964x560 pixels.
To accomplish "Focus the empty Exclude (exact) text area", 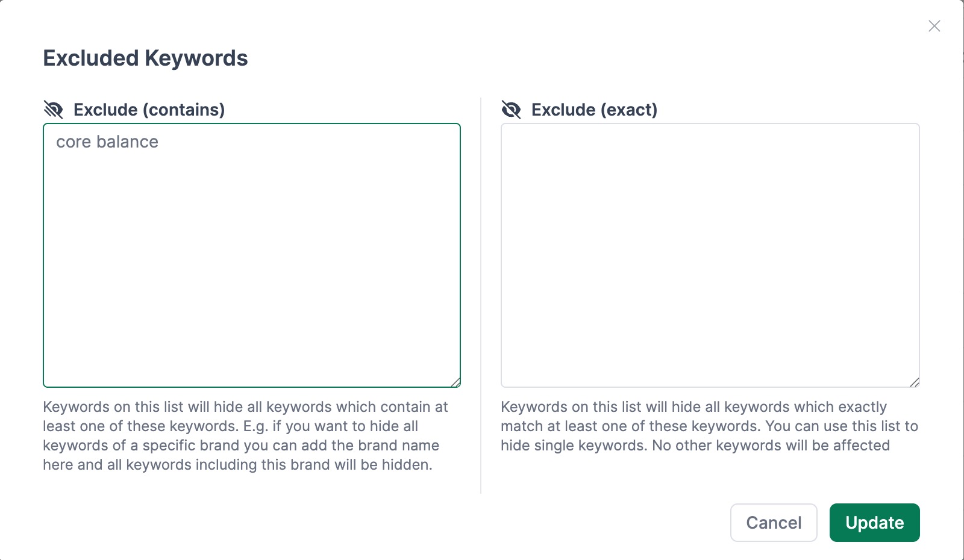I will [710, 255].
